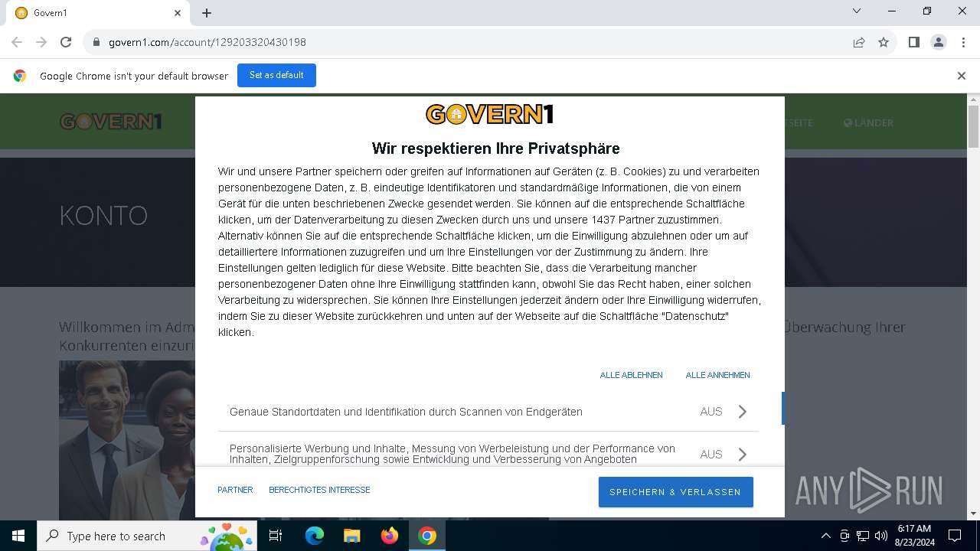Click ALLE ANNEHMEN to accept all
The image size is (980, 551).
point(717,375)
